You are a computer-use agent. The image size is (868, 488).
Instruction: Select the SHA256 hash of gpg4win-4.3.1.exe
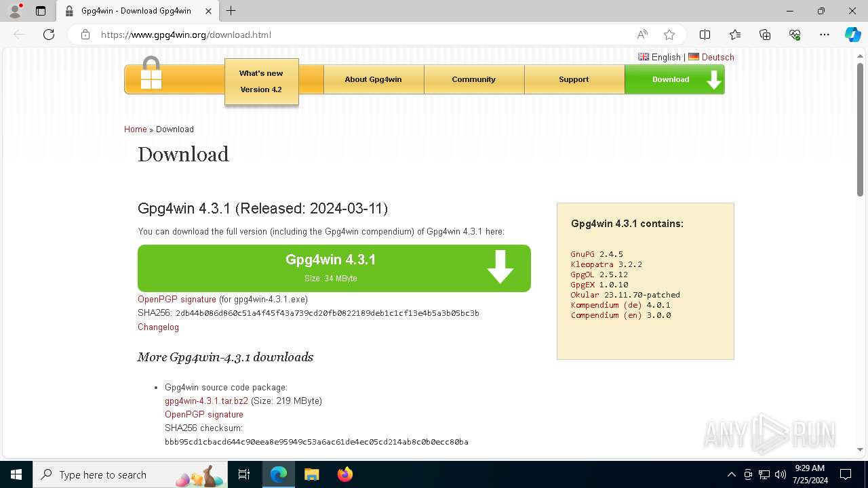(x=328, y=314)
